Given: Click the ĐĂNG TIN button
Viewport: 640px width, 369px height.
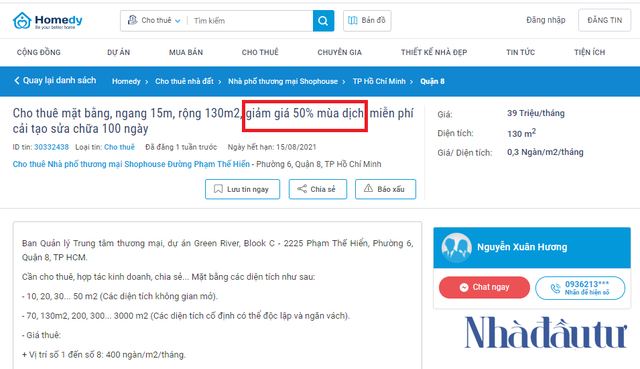Looking at the screenshot, I should coord(604,20).
